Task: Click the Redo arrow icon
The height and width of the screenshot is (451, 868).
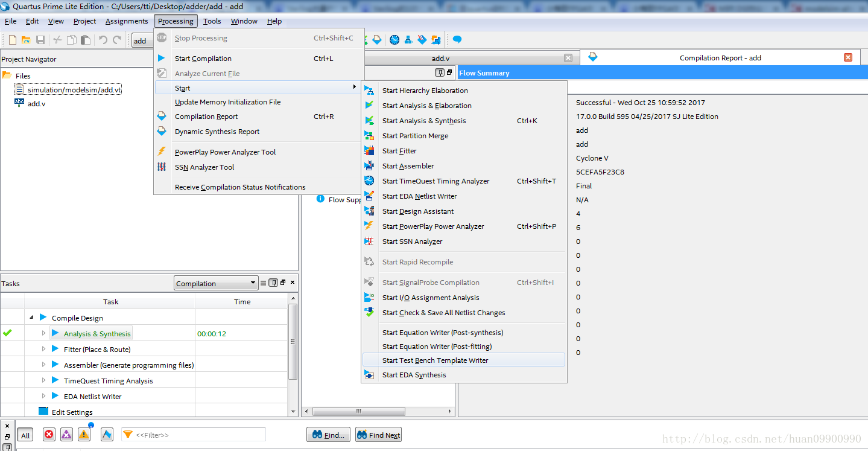Action: (x=117, y=40)
